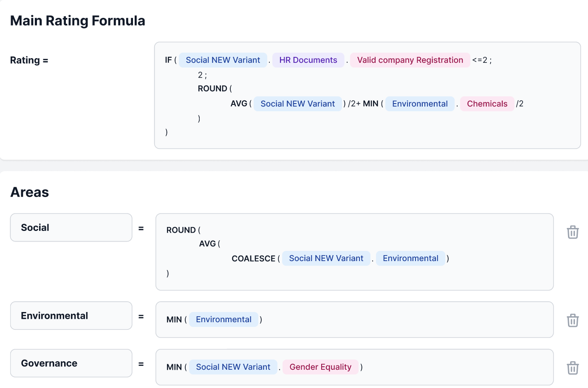The image size is (588, 388).
Task: Click Environmental chip before Chemicals
Action: coord(420,104)
